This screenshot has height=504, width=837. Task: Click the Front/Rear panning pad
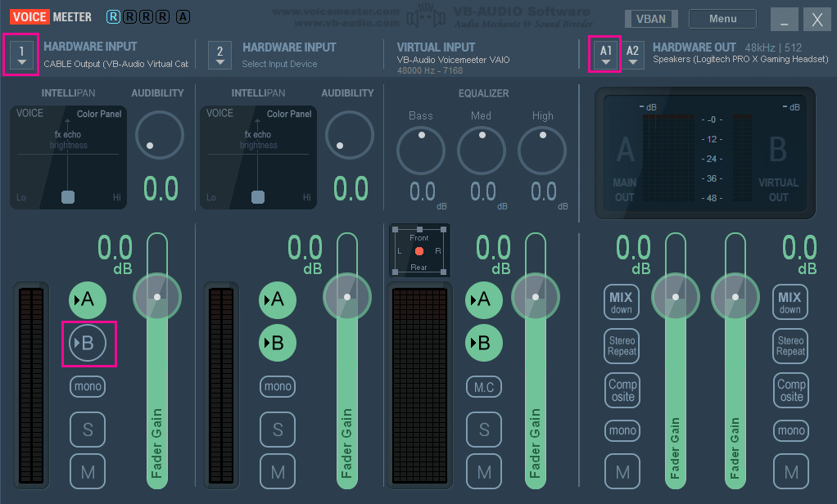(x=419, y=249)
